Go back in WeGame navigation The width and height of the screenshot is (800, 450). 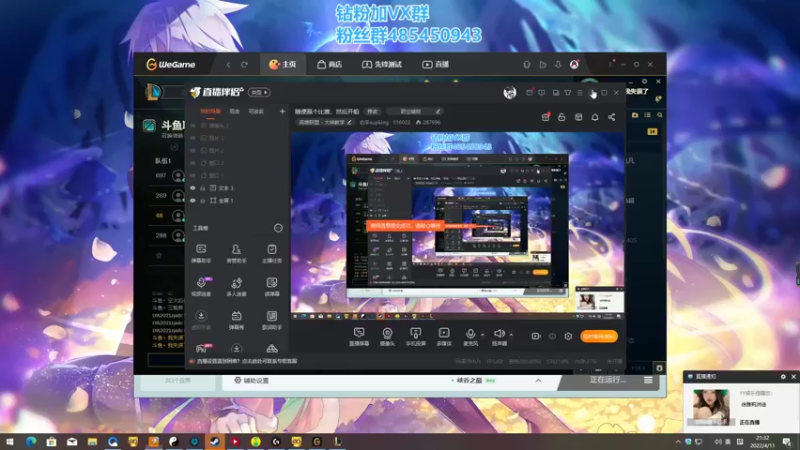tap(229, 64)
